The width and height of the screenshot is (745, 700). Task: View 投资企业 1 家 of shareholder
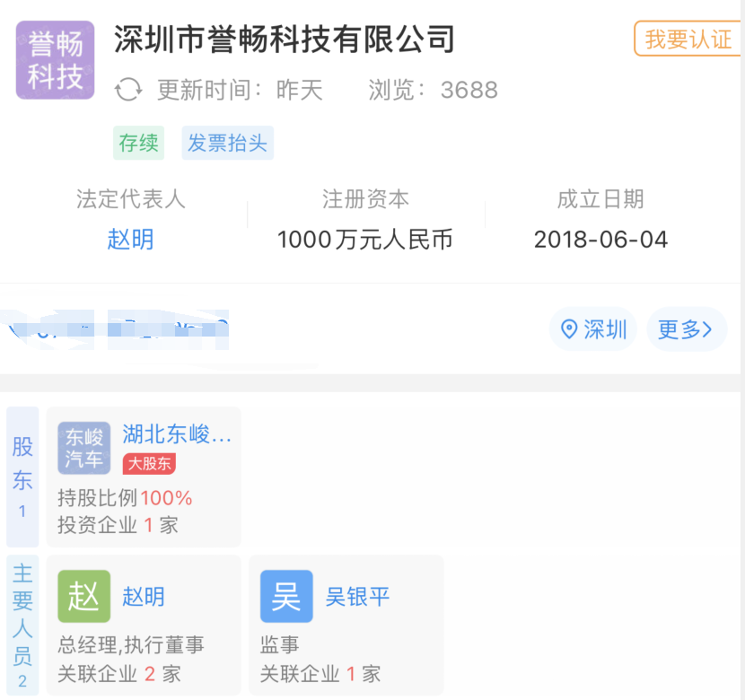118,524
